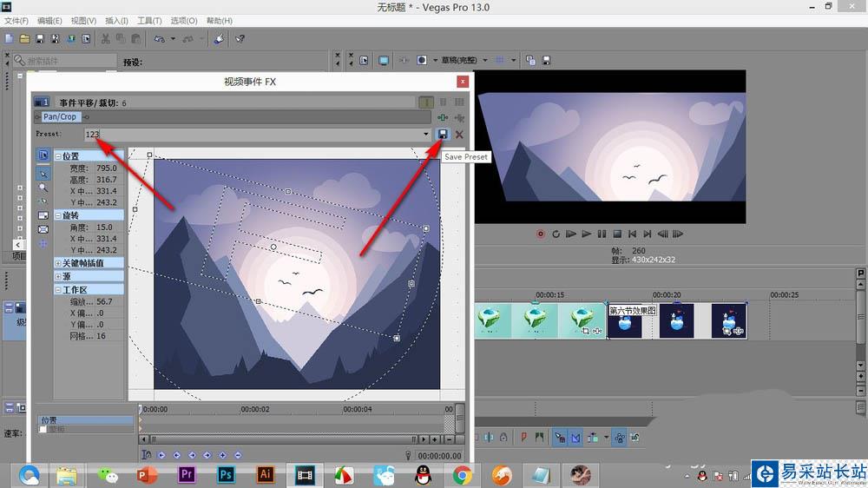
Task: Click Go to End in preview transport
Action: (x=648, y=234)
